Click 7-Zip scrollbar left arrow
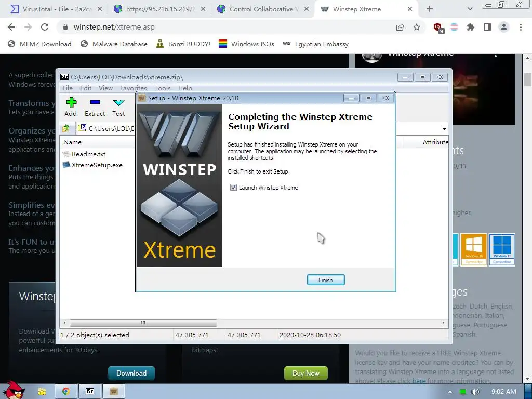532x399 pixels. pyautogui.click(x=64, y=323)
